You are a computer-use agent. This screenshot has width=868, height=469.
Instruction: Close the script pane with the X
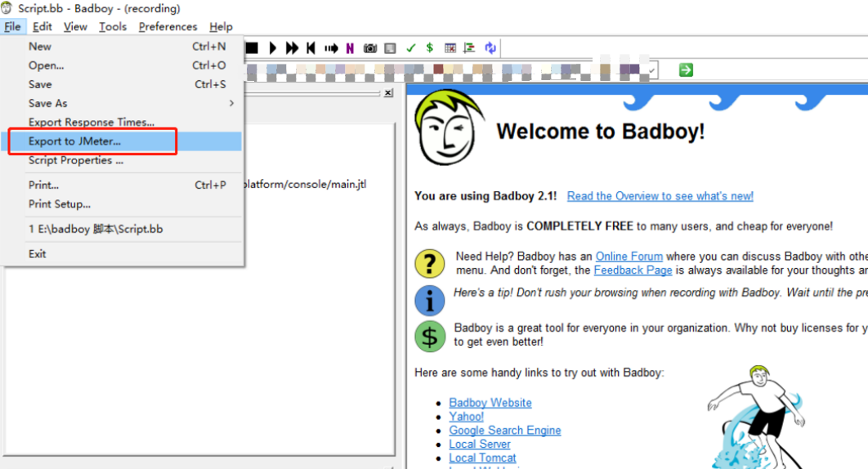(x=388, y=93)
